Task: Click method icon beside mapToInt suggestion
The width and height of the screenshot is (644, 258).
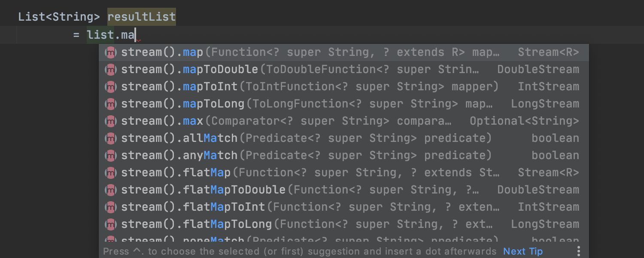Action: (111, 87)
